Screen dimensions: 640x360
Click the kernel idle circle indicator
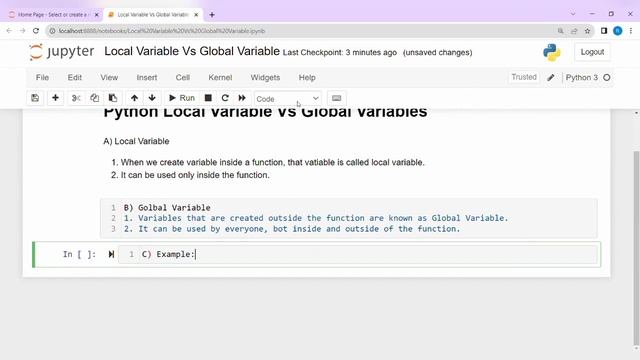607,78
